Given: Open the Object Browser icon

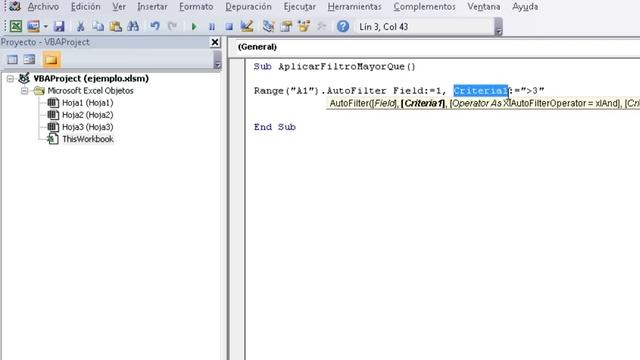Looking at the screenshot, I should pos(304,27).
